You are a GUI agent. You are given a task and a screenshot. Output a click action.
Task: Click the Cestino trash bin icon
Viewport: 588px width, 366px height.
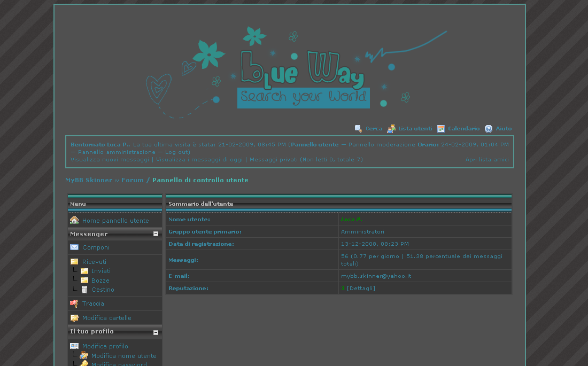point(84,290)
